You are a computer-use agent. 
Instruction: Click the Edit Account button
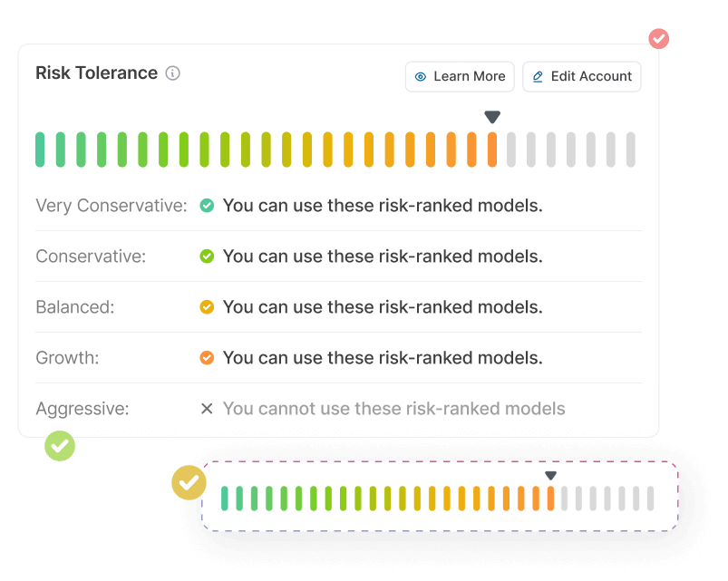point(582,76)
